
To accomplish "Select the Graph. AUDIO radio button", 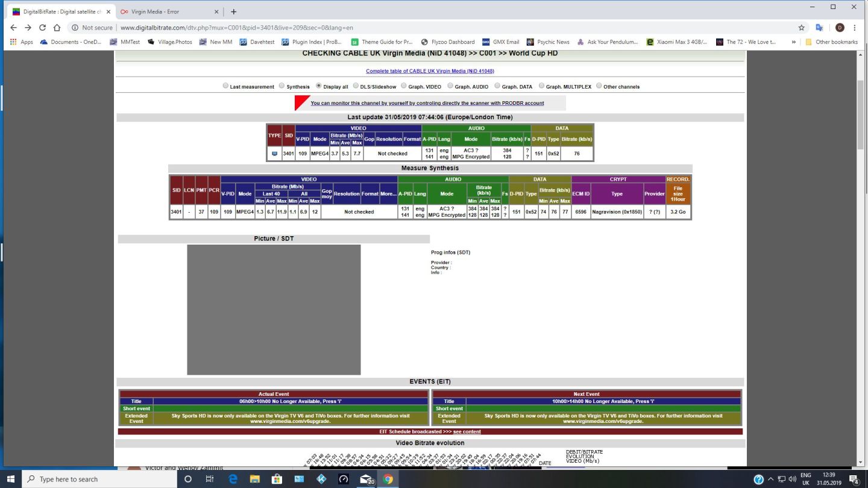I will click(450, 86).
